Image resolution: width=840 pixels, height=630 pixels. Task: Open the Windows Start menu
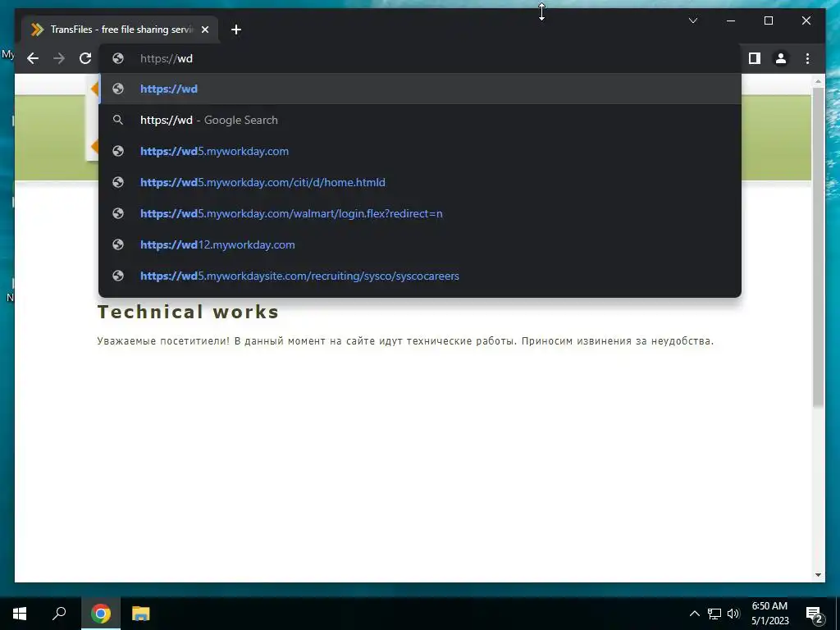point(20,614)
